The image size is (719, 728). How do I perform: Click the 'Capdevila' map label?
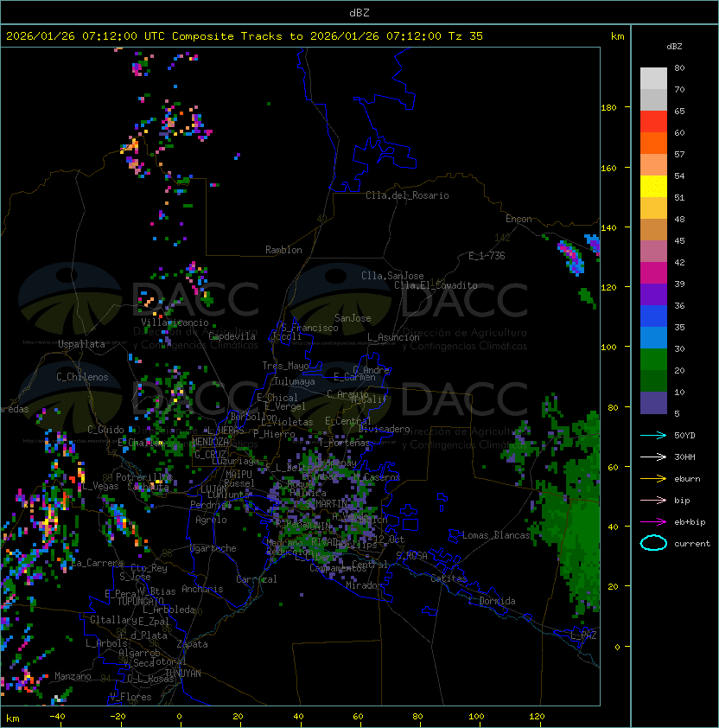tap(232, 336)
